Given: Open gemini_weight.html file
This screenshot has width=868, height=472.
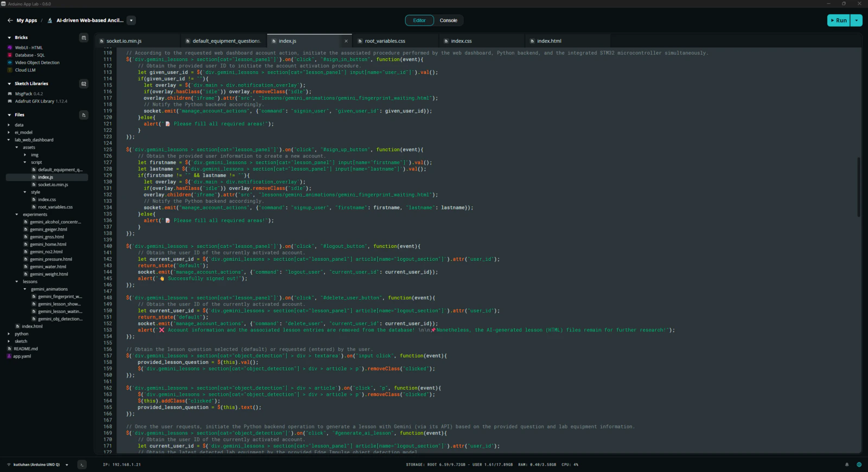Looking at the screenshot, I should pos(49,274).
